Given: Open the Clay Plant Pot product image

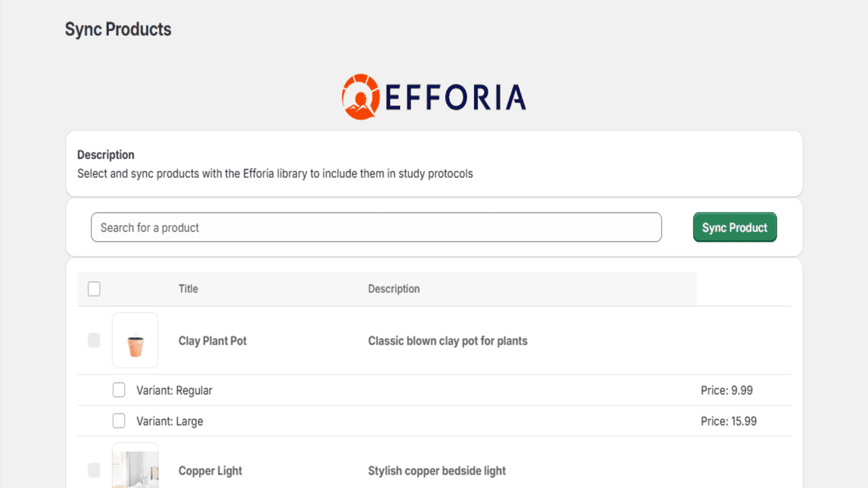Looking at the screenshot, I should 135,341.
